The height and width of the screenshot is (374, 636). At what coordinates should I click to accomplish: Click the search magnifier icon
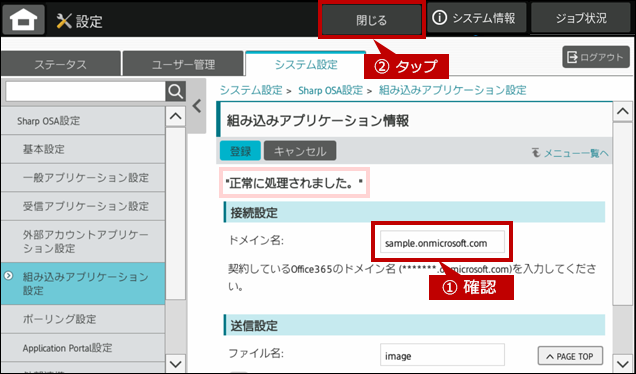tap(176, 92)
